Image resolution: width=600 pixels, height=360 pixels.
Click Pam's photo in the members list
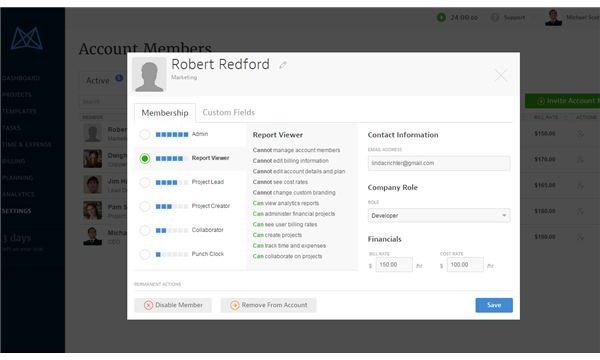point(93,210)
